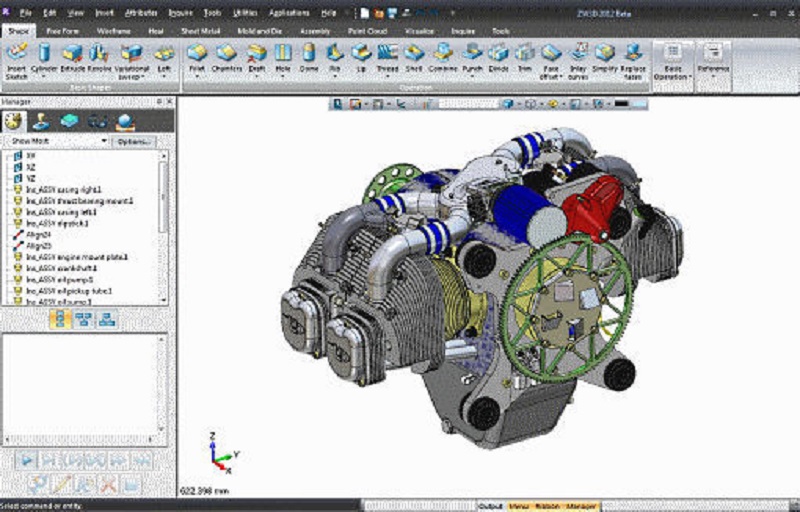Select the Rib tool
This screenshot has height=512, width=800.
(x=335, y=57)
